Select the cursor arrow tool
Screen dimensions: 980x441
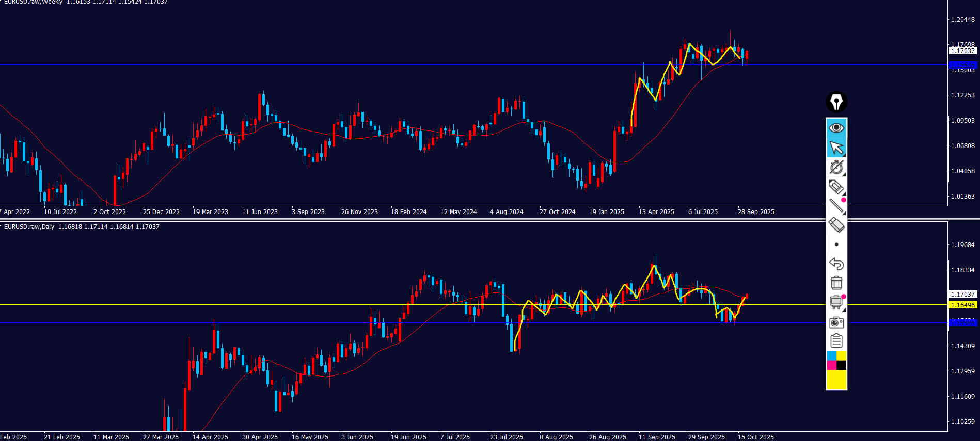point(836,148)
